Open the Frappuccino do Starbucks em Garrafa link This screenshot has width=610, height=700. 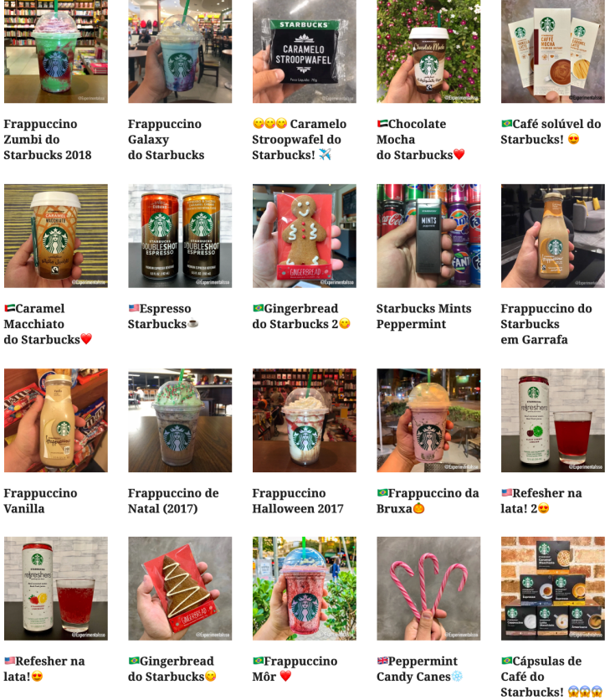(x=546, y=324)
